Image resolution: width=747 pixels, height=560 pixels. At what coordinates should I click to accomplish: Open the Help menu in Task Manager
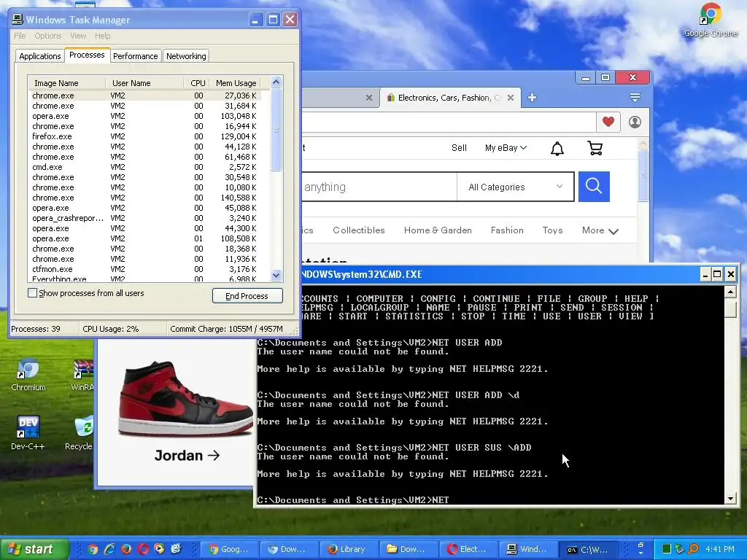102,36
